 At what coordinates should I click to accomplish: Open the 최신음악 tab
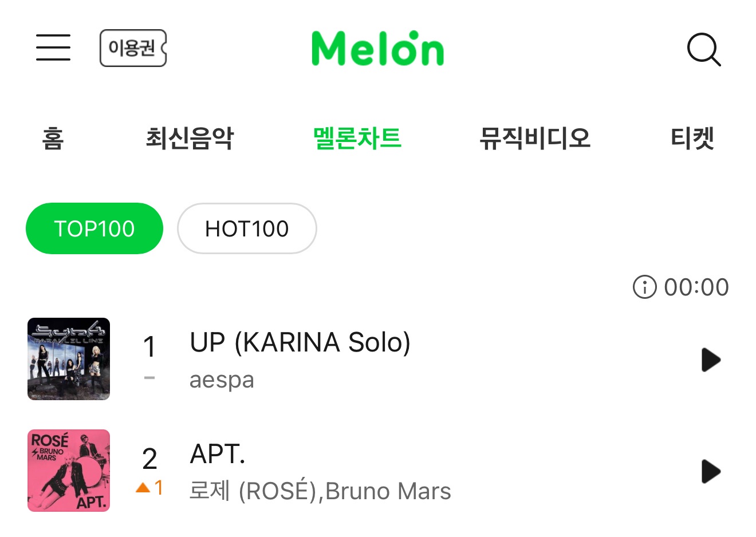[190, 139]
